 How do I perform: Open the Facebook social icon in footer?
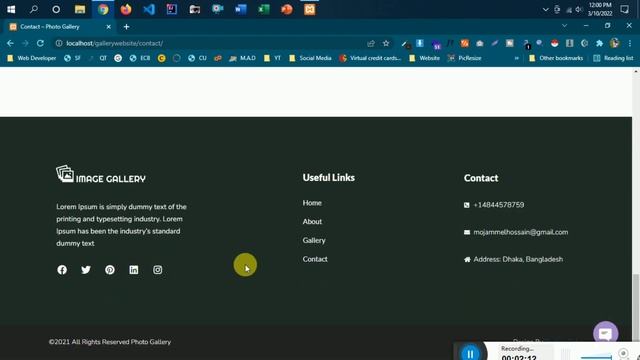tap(62, 270)
